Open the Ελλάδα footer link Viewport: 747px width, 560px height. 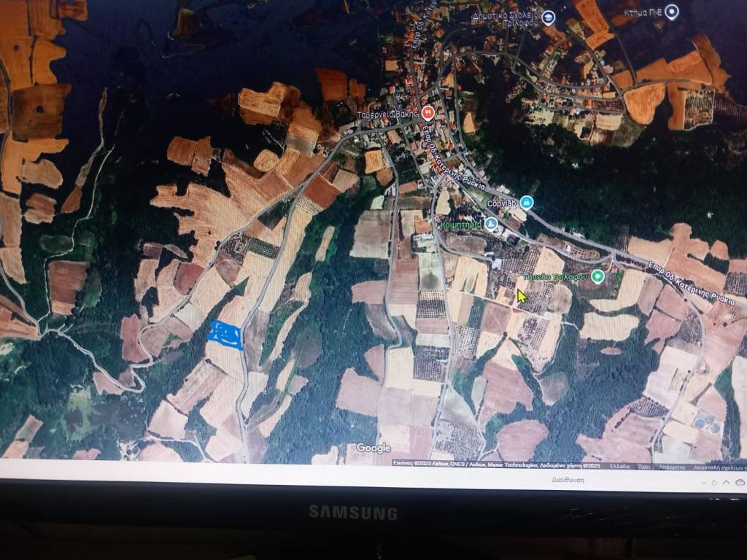[619, 465]
